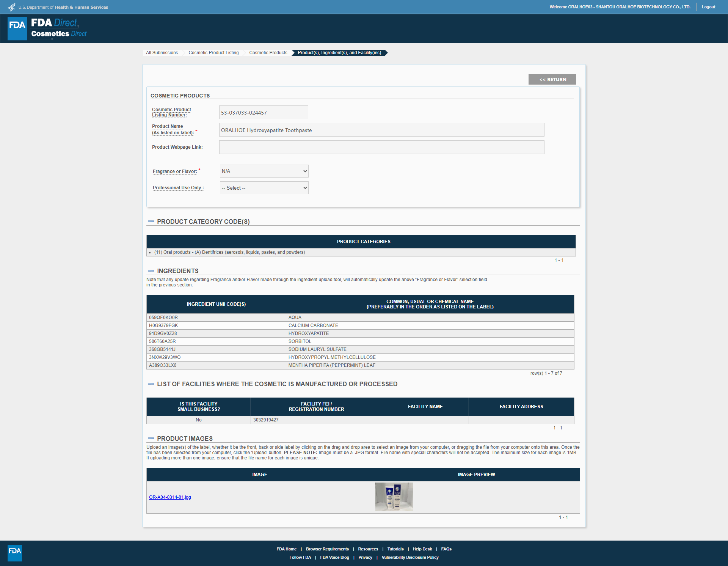
Task: Click the Product Webpage Link field
Action: click(x=381, y=147)
